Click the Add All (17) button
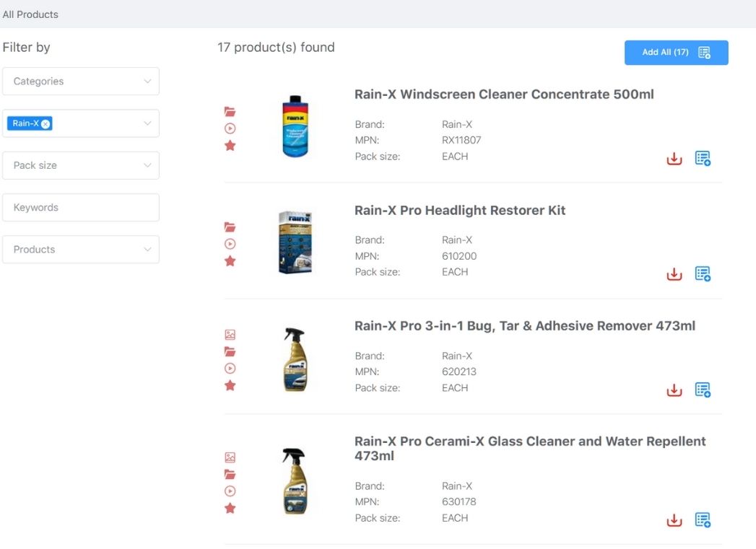This screenshot has width=756, height=549. [676, 53]
